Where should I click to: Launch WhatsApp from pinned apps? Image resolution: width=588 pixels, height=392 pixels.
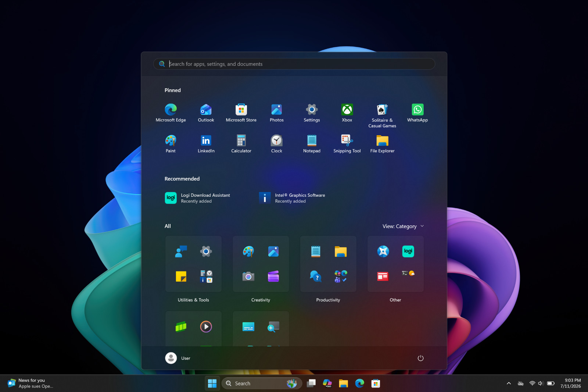417,113
